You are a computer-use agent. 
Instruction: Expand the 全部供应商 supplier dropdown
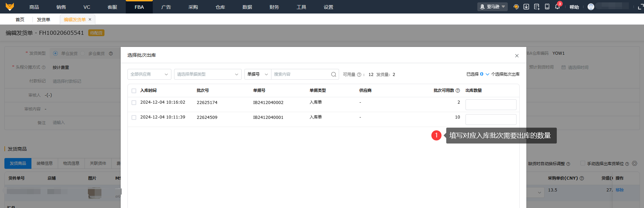(149, 74)
